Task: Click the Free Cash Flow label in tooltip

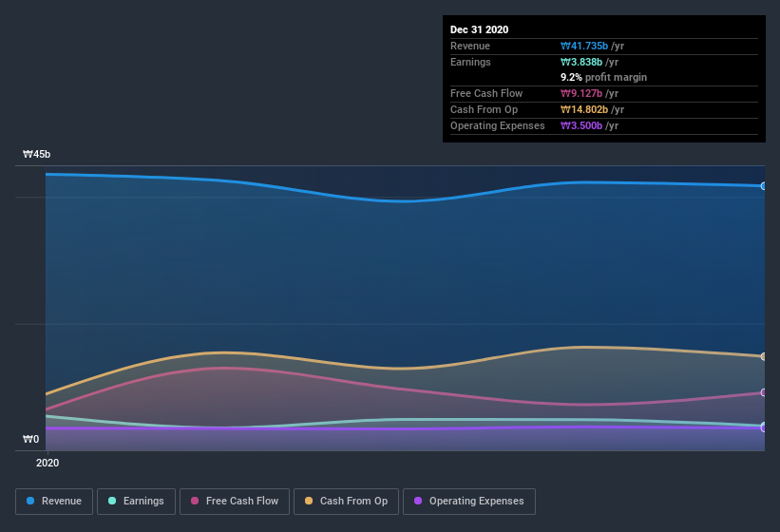Action: pos(486,93)
